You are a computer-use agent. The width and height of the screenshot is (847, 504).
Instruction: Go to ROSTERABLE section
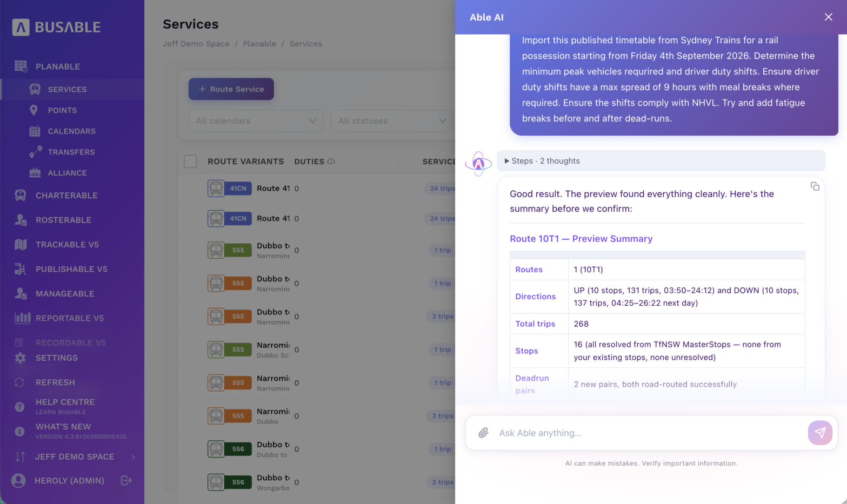coord(63,220)
